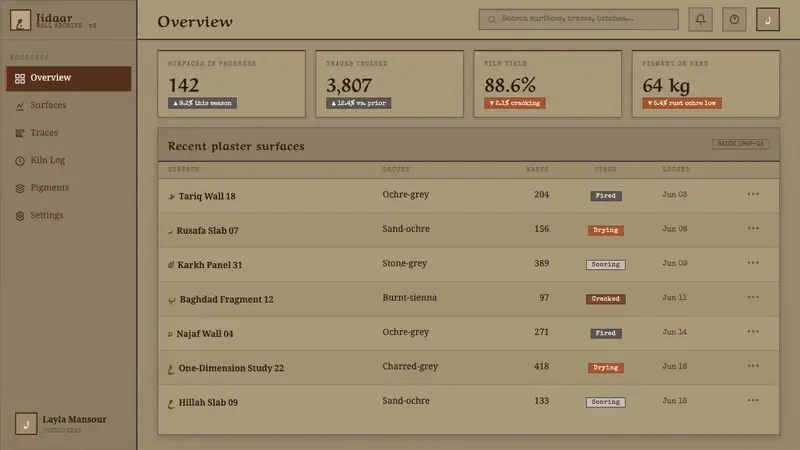Click the Scoring badge for Hillah Slab 09
The width and height of the screenshot is (800, 450).
click(x=606, y=402)
